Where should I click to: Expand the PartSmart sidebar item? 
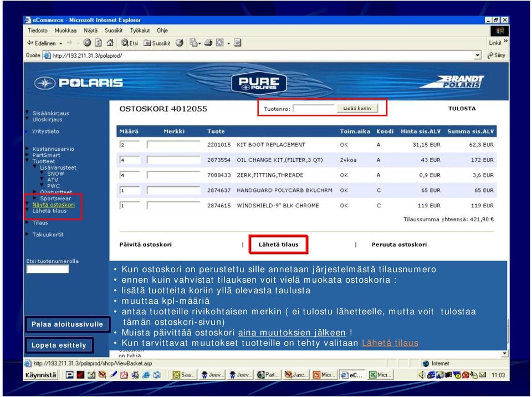(27, 155)
